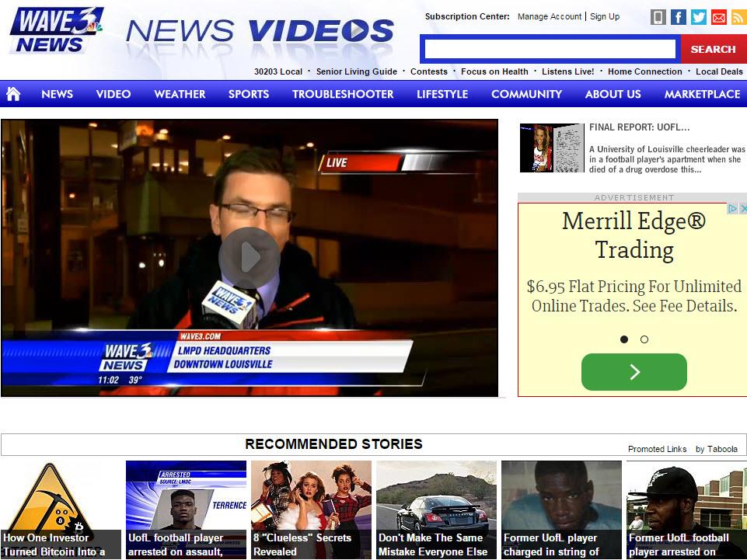Click the home icon in navigation bar
This screenshot has width=747, height=560.
click(13, 94)
